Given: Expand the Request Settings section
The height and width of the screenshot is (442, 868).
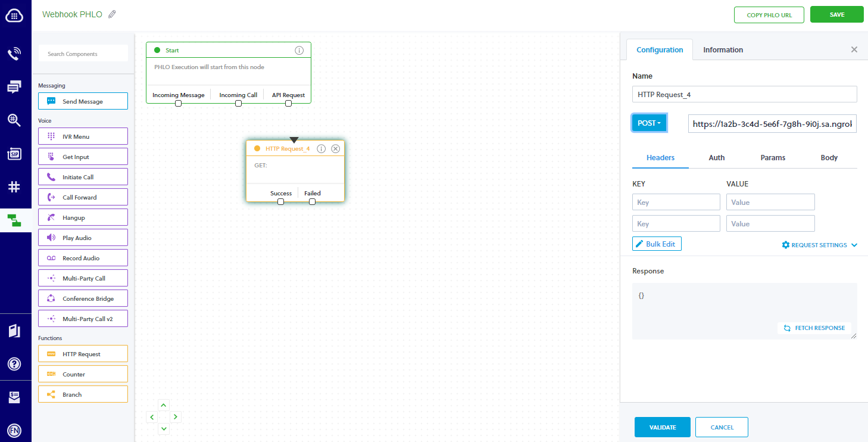Looking at the screenshot, I should click(819, 245).
